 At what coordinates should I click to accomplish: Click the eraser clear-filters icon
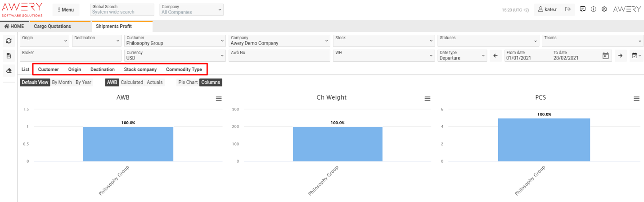(9, 71)
